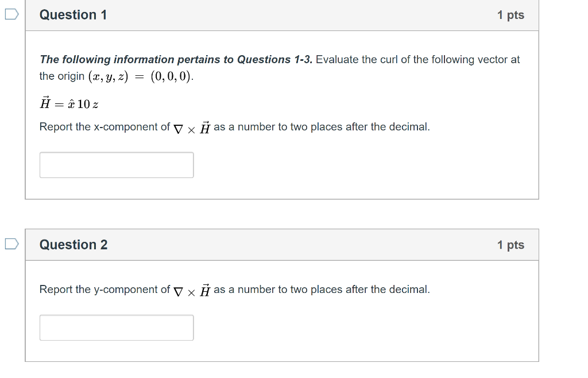
Task: Select the curl expression in Question 2
Action: click(191, 290)
